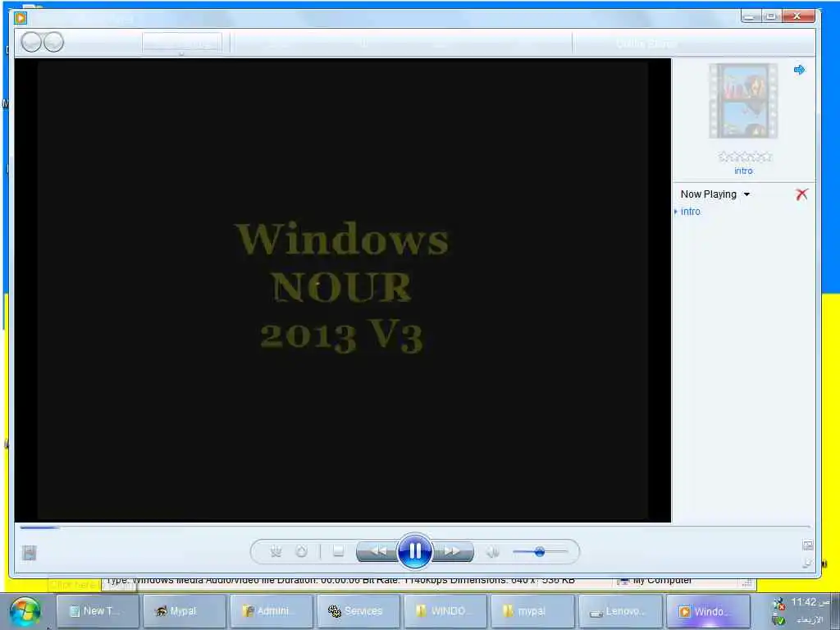Click the intro title link under the stars
Screen dimensions: 840x630
(x=743, y=171)
